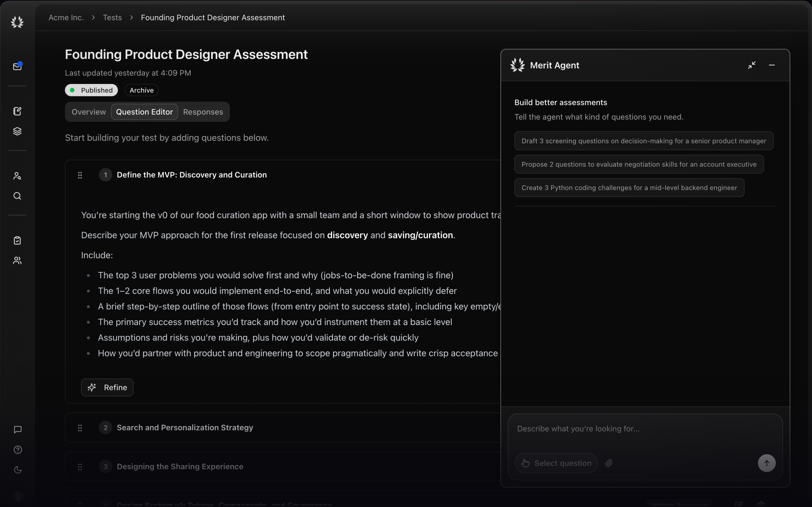Switch to the Responses tab

point(203,112)
